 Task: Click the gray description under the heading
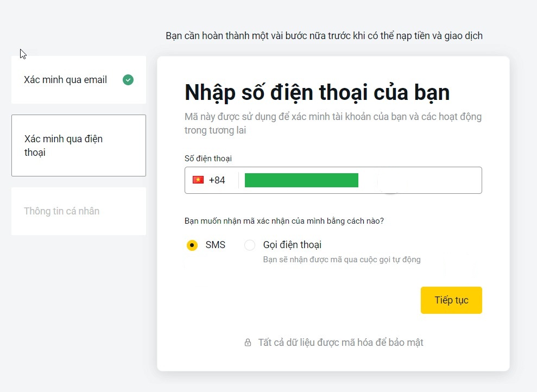pos(333,123)
